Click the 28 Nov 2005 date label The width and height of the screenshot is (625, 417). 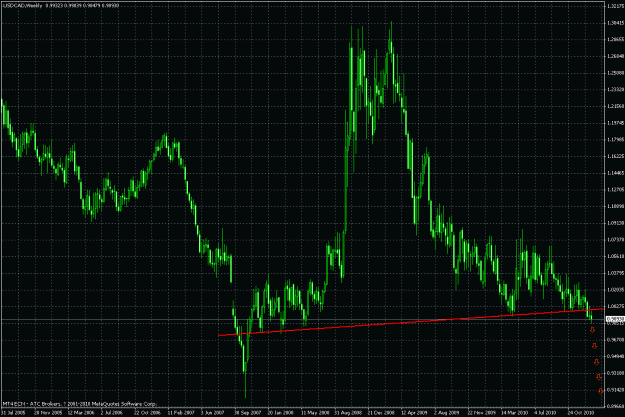pyautogui.click(x=48, y=413)
